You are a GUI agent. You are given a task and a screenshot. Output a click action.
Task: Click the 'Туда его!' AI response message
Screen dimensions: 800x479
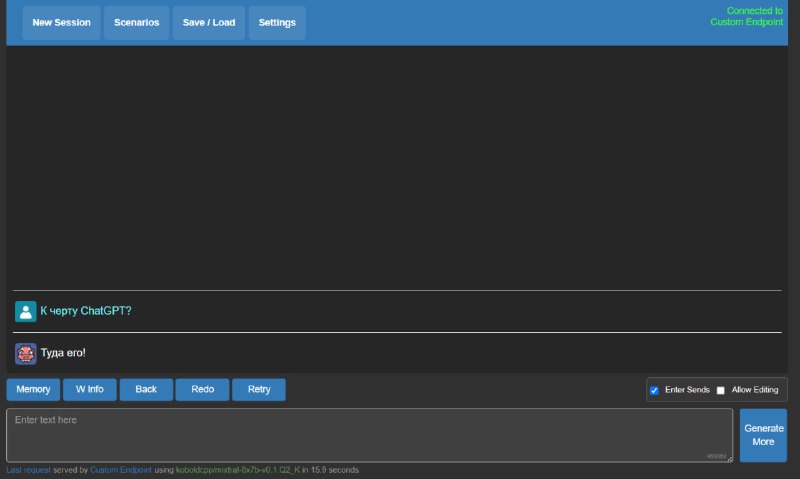63,353
